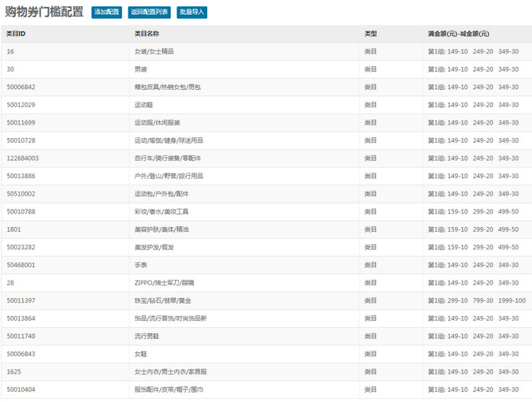The width and height of the screenshot is (532, 402).
Task: Select the 流行男鞋 category name cell
Action: point(147,336)
